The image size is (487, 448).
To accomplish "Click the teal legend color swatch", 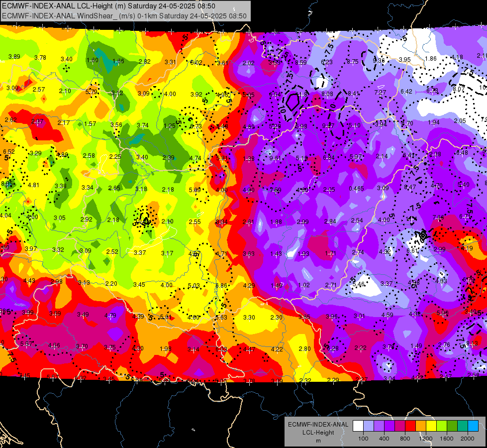I will 463,426.
